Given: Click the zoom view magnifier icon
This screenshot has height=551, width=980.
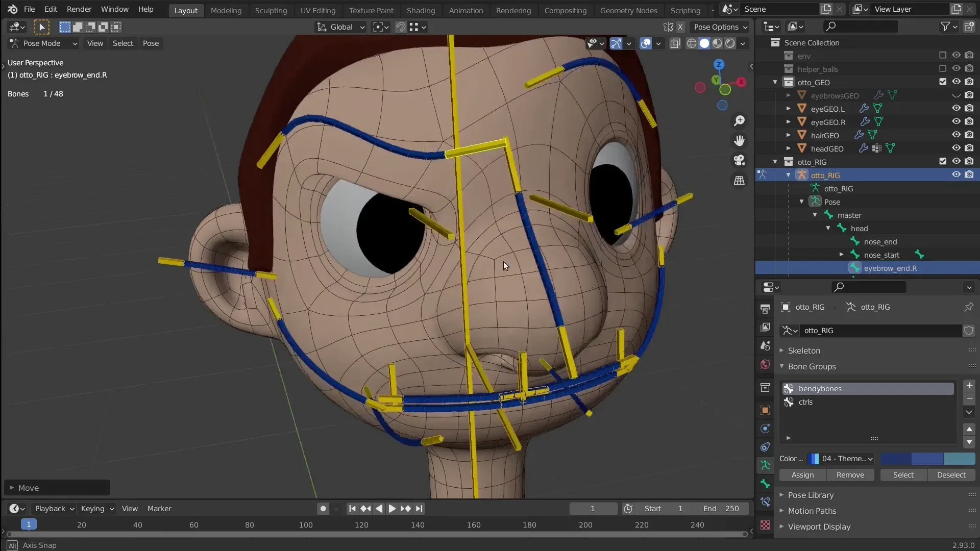Looking at the screenshot, I should tap(739, 121).
